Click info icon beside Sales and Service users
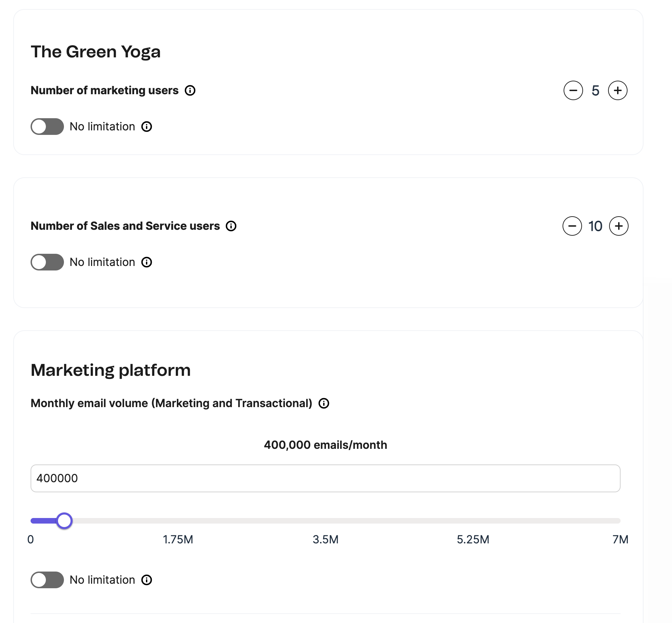The width and height of the screenshot is (672, 623). [x=231, y=226]
